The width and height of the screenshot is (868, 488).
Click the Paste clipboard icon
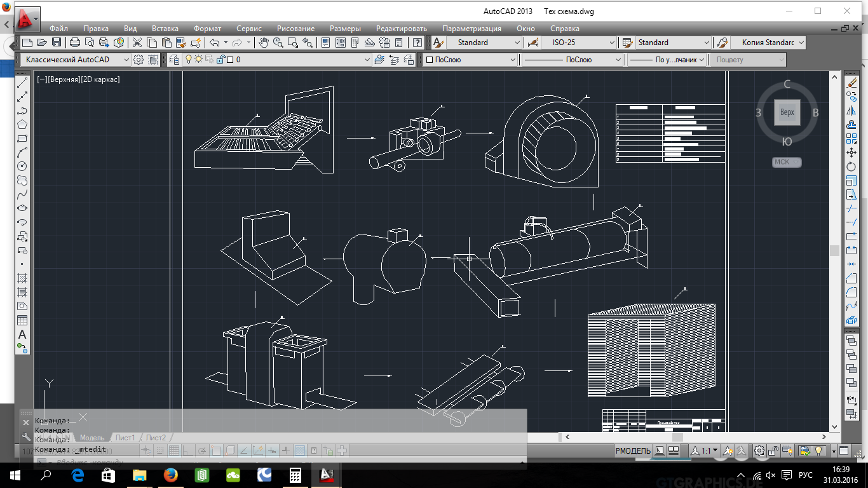tap(166, 43)
